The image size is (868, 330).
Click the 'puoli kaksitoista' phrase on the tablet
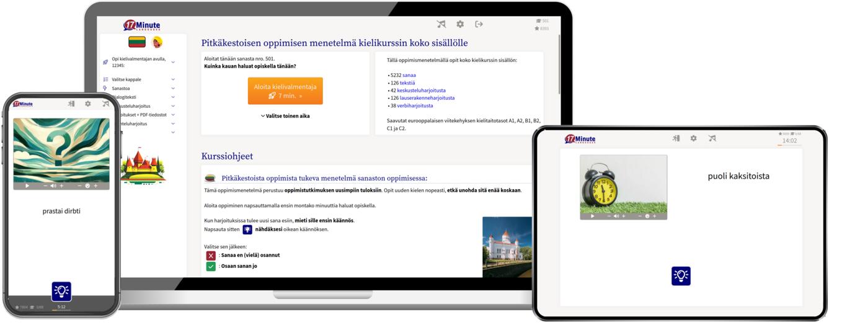738,176
